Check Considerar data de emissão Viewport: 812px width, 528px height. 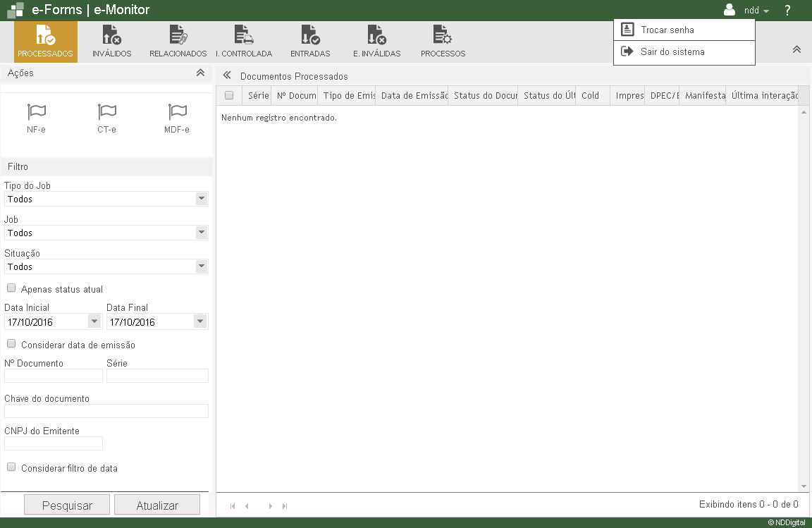[x=11, y=344]
